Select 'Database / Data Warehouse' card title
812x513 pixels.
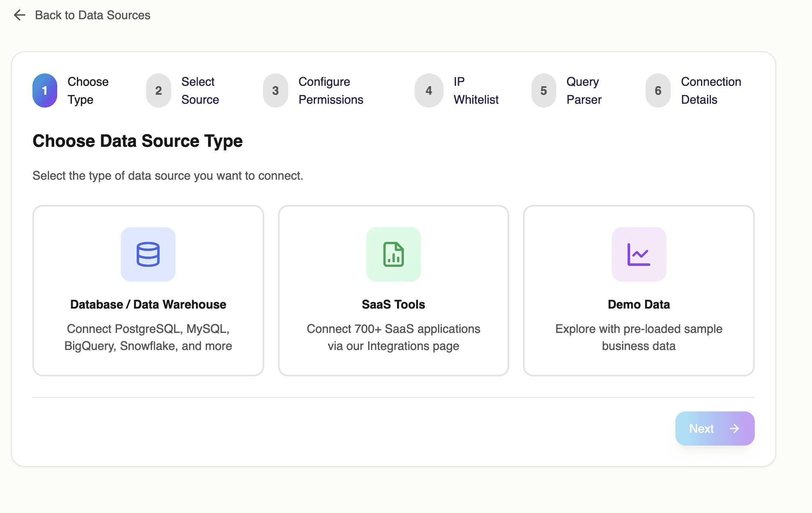(x=148, y=304)
